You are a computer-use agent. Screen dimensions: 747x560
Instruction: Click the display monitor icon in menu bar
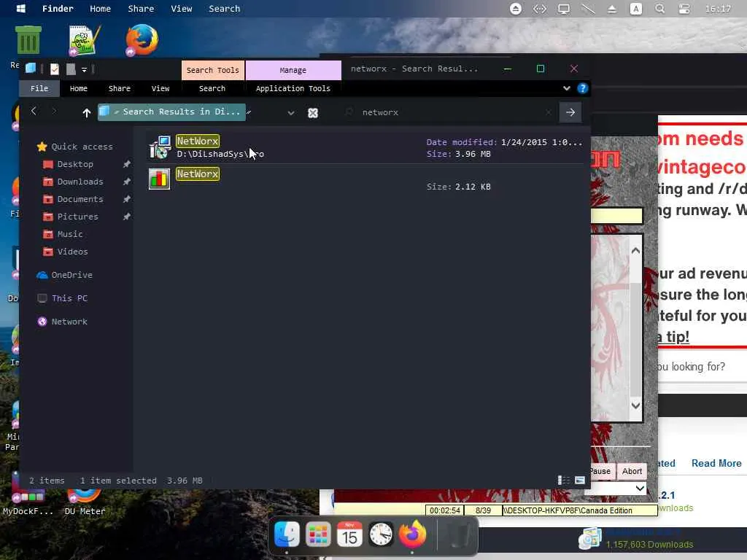(564, 9)
